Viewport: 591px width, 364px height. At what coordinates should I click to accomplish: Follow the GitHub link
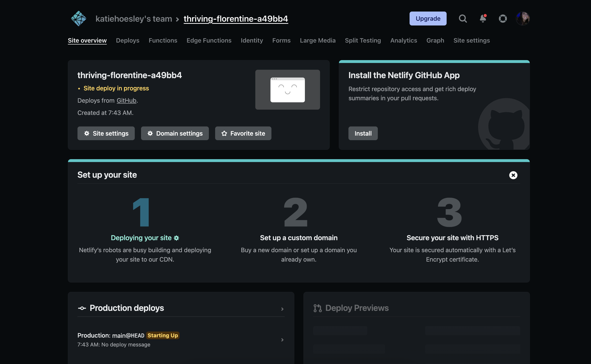click(127, 101)
